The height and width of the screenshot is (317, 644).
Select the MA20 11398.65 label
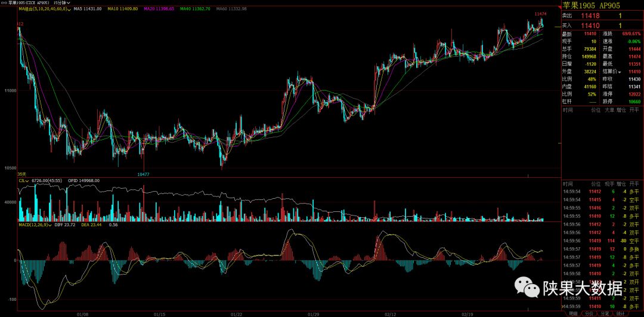pos(159,8)
